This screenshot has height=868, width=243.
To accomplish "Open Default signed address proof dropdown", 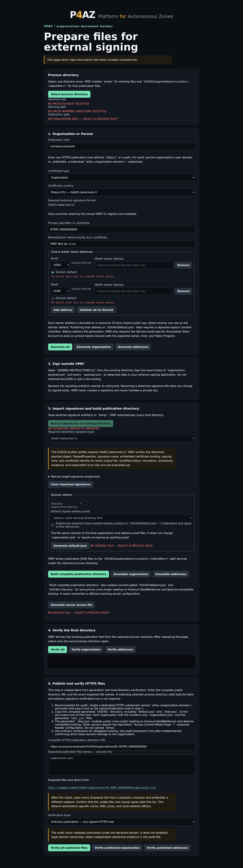I will click(122, 518).
